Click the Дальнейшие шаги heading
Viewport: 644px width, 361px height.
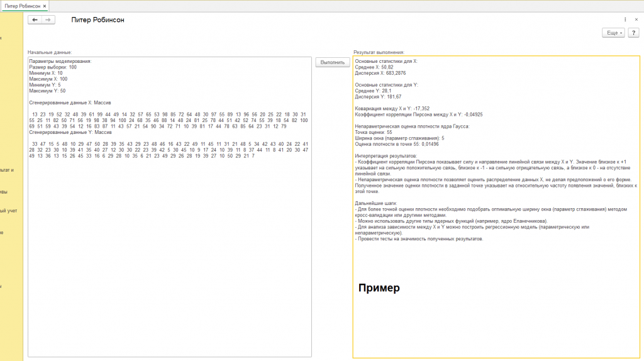tap(376, 203)
